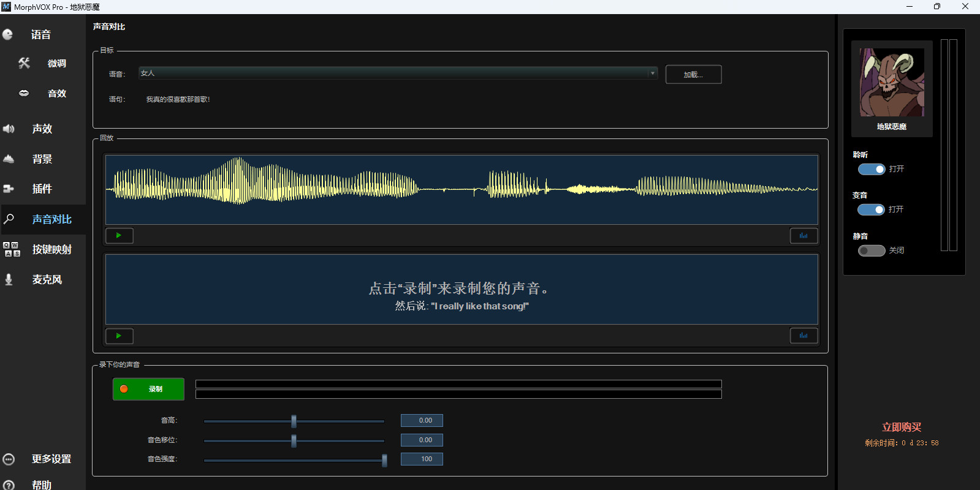This screenshot has height=490, width=980.
Task: Open spectrum view for your recorded voice
Action: pos(803,336)
